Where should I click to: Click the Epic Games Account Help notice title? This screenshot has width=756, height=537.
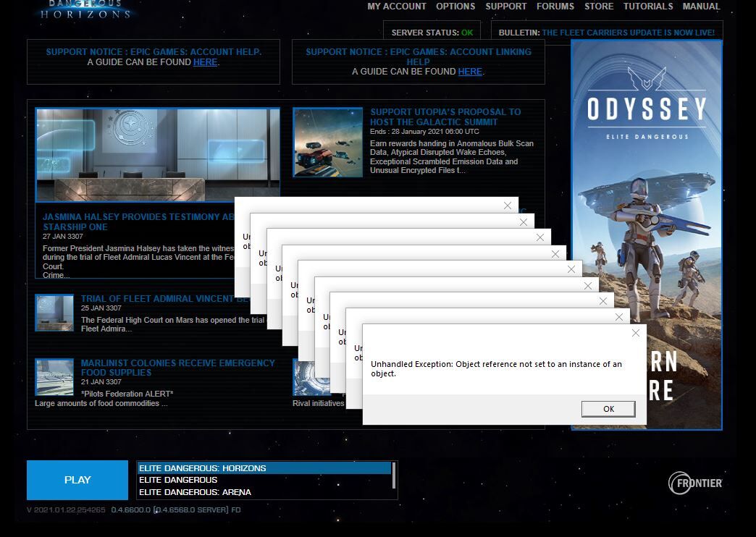pyautogui.click(x=154, y=52)
